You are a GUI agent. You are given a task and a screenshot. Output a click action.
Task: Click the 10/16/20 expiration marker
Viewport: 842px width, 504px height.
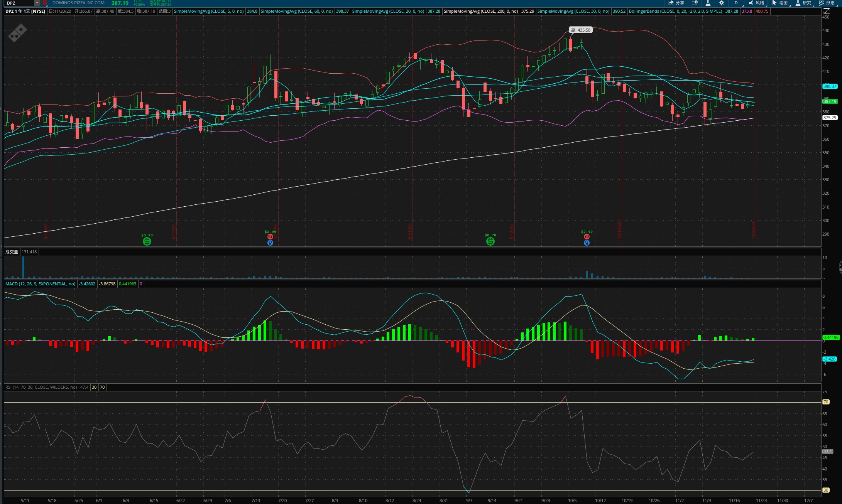pyautogui.click(x=619, y=230)
